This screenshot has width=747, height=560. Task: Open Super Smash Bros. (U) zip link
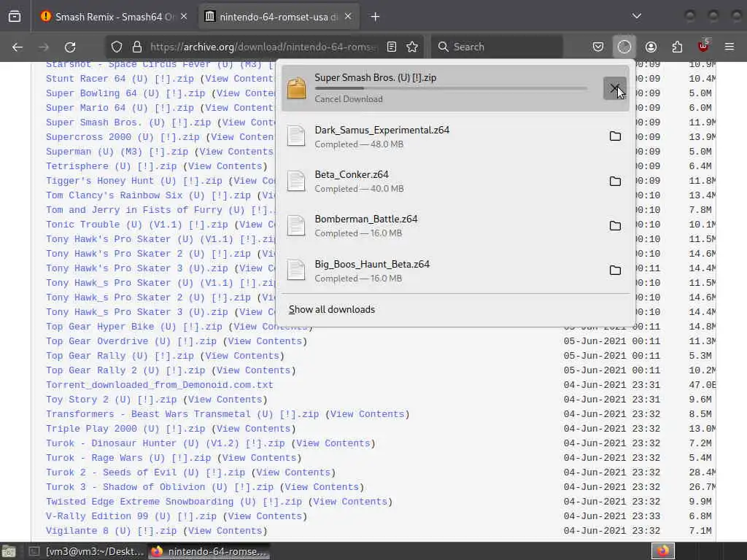128,122
